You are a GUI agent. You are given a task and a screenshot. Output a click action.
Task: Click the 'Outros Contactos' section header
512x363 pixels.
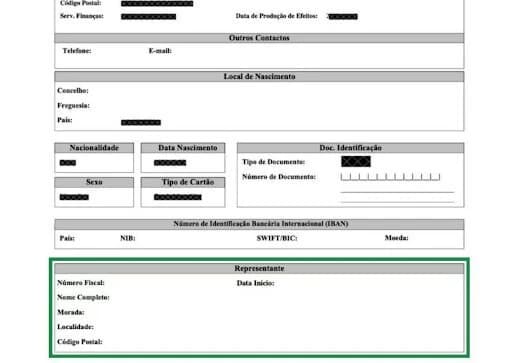coord(259,38)
